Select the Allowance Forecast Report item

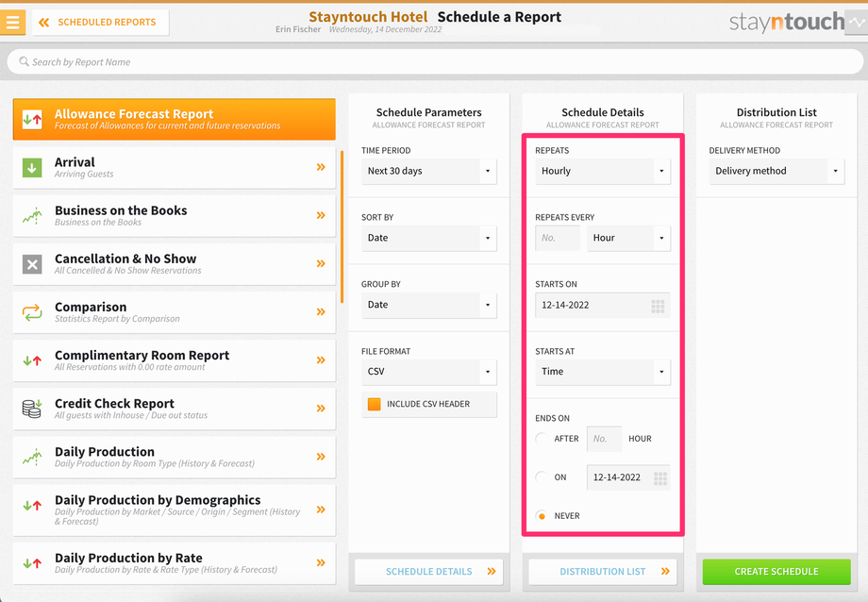[175, 119]
